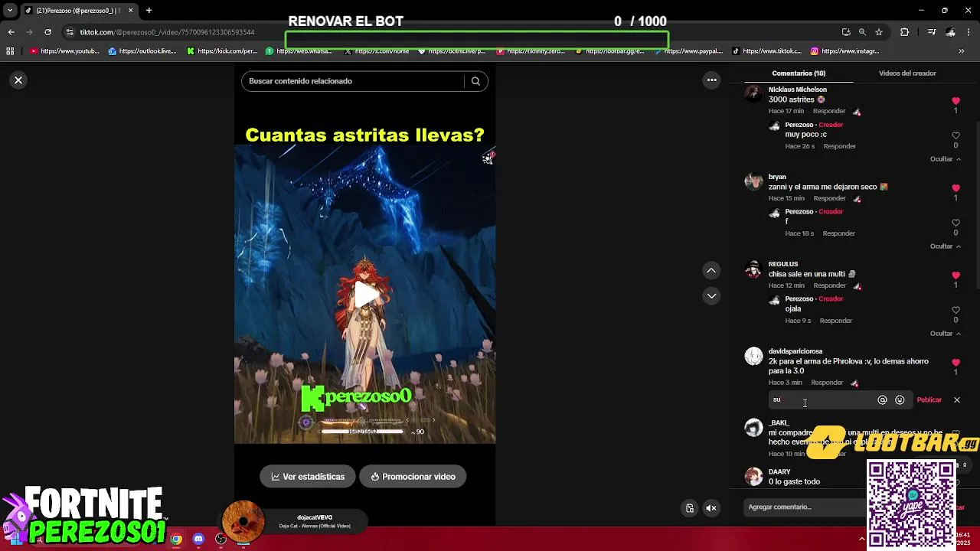Open kick.com bookmark
The image size is (980, 551).
tap(222, 51)
